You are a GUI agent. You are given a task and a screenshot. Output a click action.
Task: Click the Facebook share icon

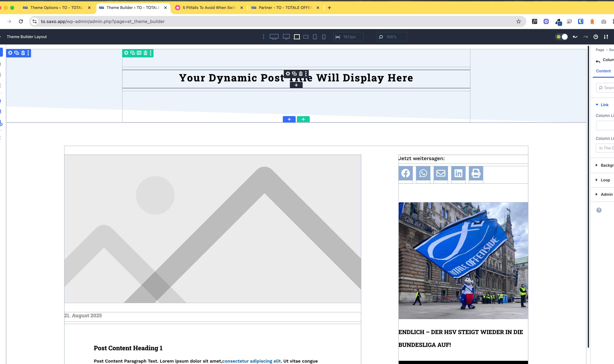[x=406, y=173]
